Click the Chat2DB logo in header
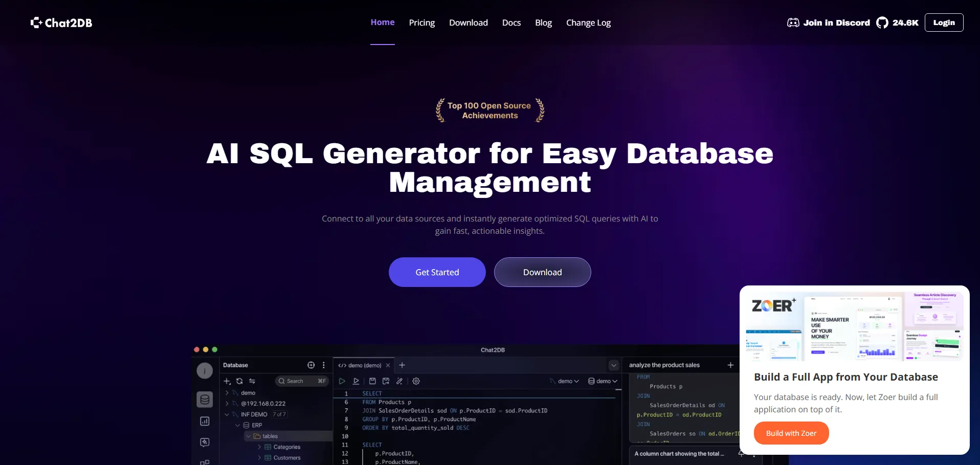 tap(61, 23)
